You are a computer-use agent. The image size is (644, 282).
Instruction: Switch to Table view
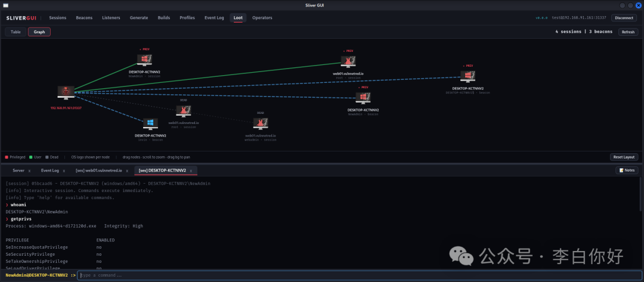(x=16, y=32)
